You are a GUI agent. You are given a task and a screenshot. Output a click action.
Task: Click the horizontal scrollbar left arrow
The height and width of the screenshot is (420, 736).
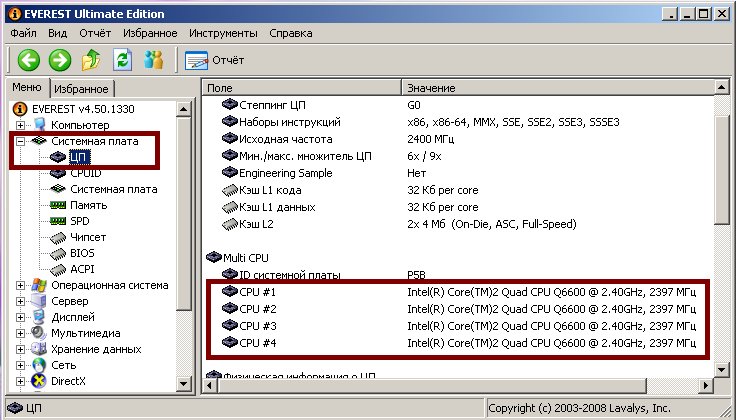[x=210, y=386]
